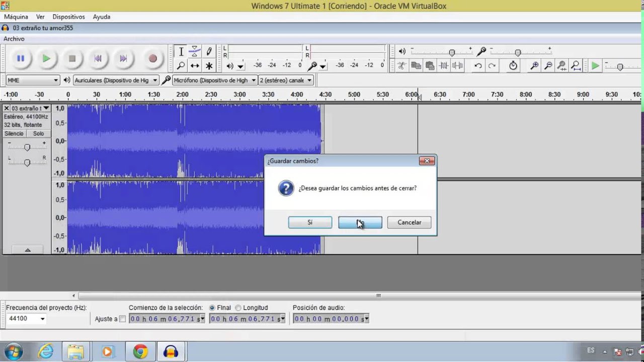Select the Selection (I-beam) tool
Screen dimensions: 644x362
pyautogui.click(x=181, y=51)
